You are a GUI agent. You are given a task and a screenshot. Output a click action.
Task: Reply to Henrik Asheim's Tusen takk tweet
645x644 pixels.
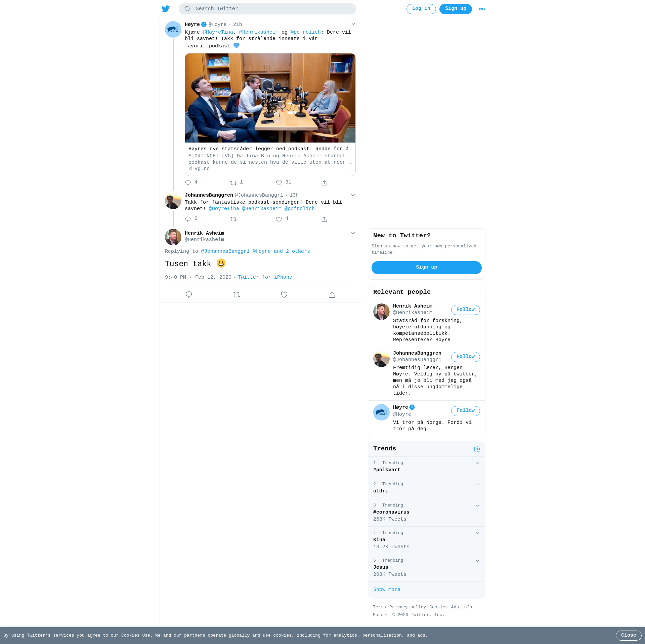point(189,294)
